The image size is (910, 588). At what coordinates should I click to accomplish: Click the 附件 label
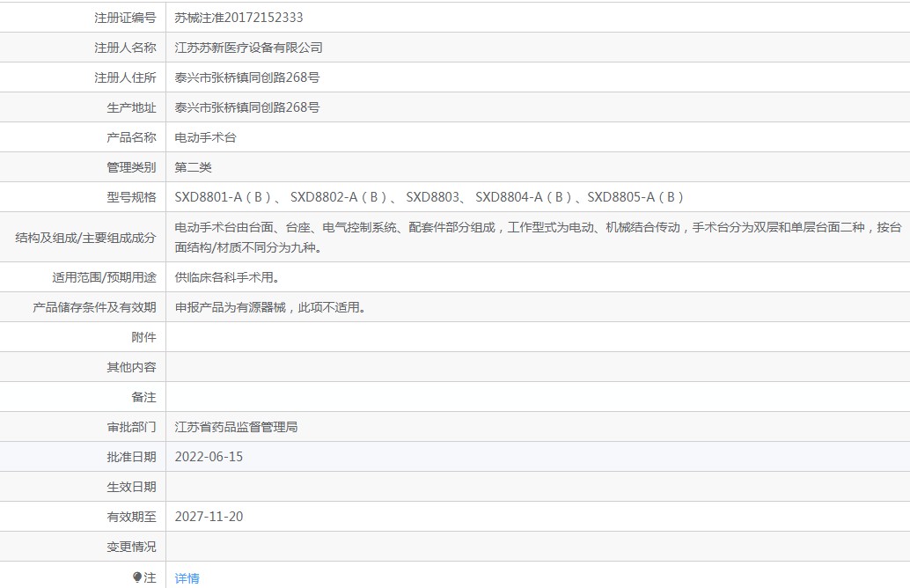144,337
